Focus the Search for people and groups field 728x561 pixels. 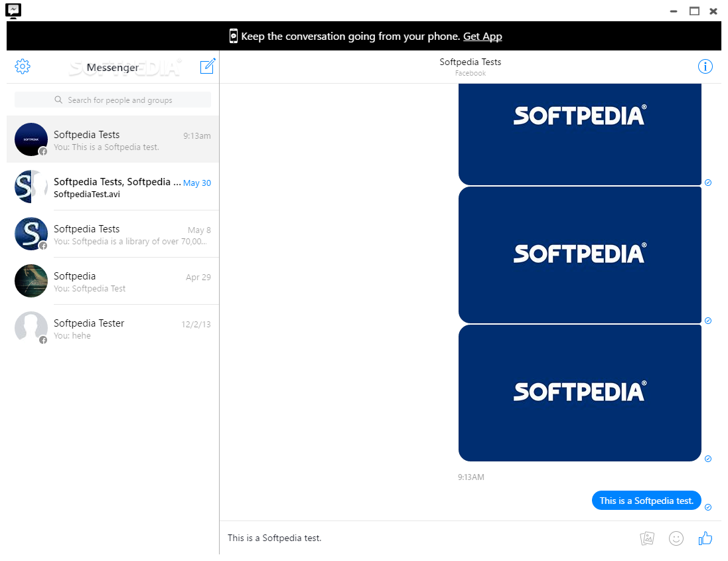tap(113, 100)
